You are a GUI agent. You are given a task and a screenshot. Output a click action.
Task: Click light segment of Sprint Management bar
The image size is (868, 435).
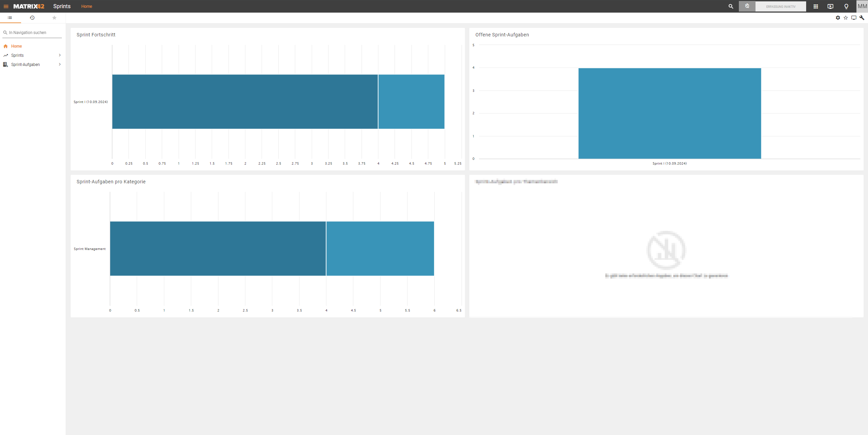coord(380,249)
